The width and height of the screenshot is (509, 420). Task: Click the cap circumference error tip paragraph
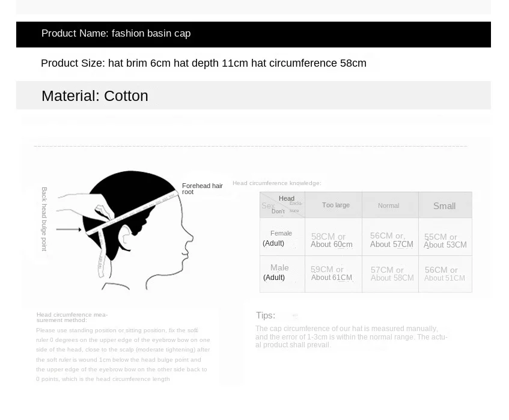351,336
